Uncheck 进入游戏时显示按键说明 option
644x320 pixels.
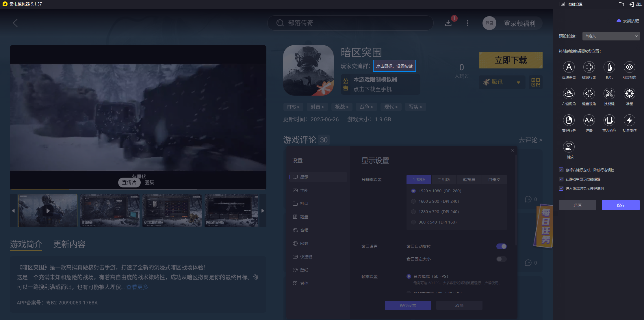(561, 188)
